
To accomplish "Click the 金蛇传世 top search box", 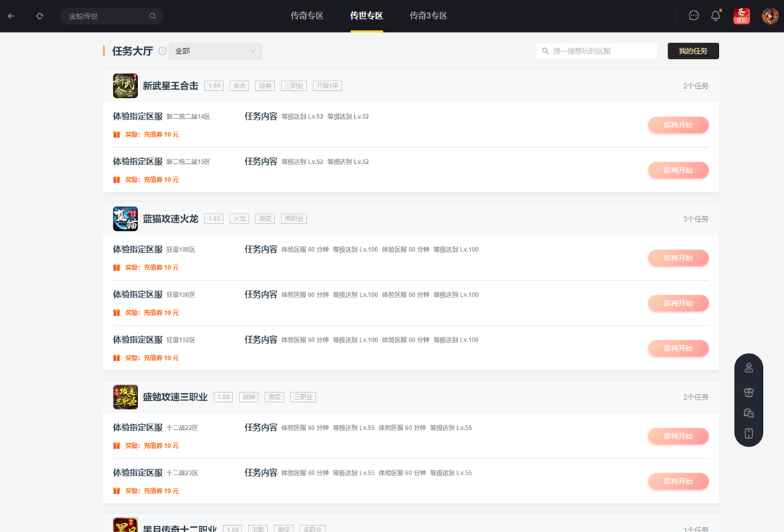I will click(x=105, y=16).
